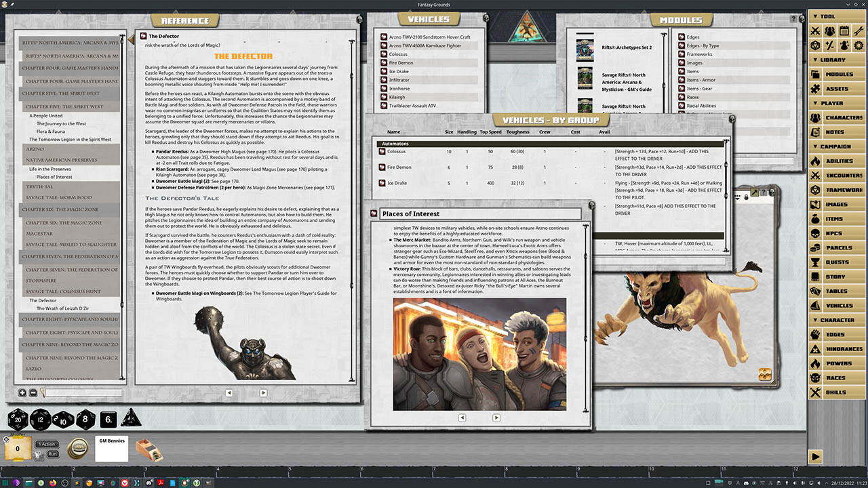Click the expand-all plus icon under Reference index
The height and width of the screenshot is (488, 868).
coord(22,392)
